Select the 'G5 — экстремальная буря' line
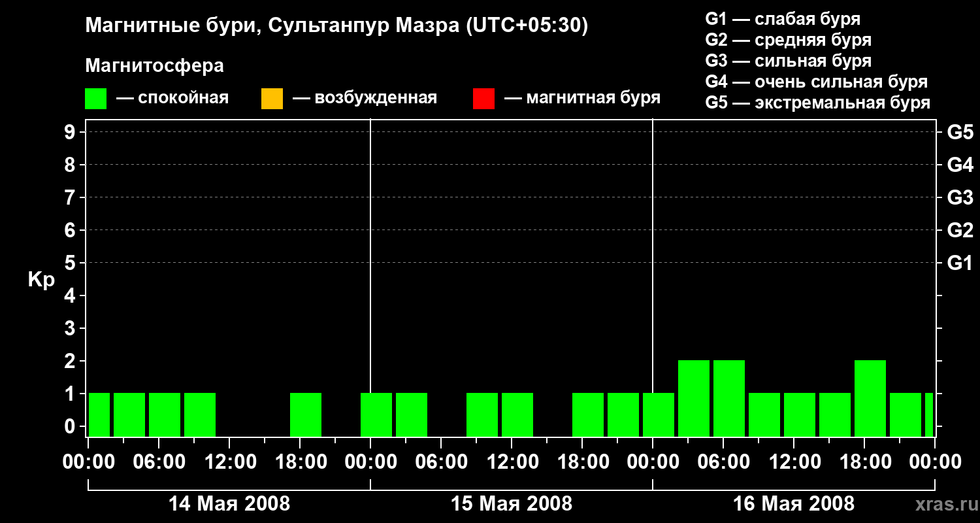The image size is (980, 523). 818,103
